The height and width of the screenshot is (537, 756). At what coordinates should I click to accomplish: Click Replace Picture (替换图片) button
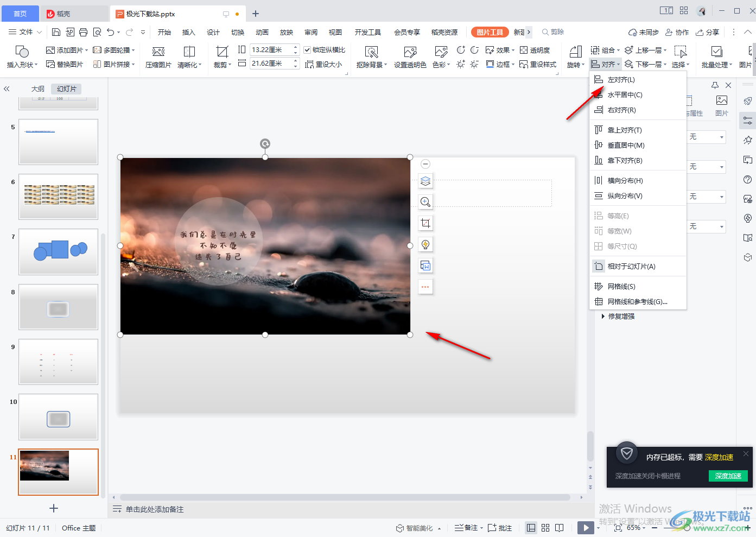pos(65,64)
